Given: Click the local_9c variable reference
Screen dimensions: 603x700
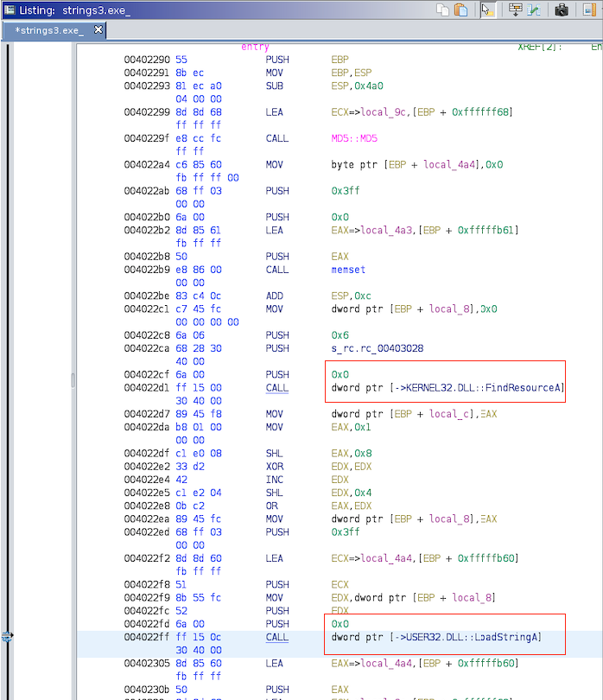Looking at the screenshot, I should (x=383, y=112).
